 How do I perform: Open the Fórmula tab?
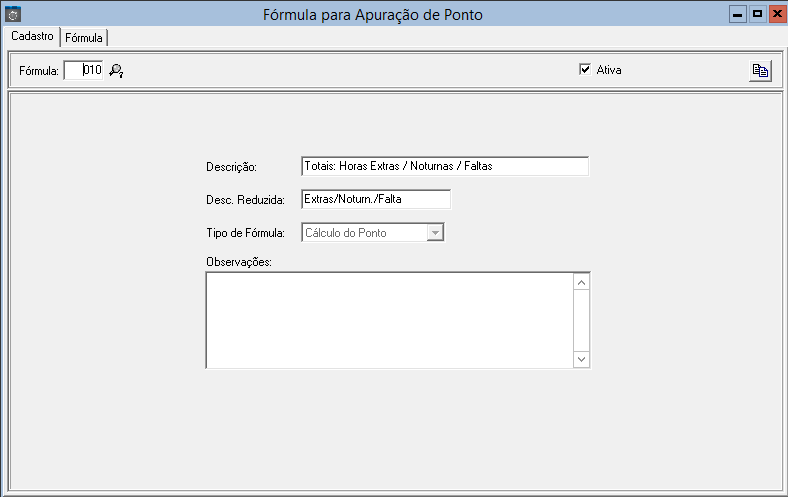[x=84, y=37]
